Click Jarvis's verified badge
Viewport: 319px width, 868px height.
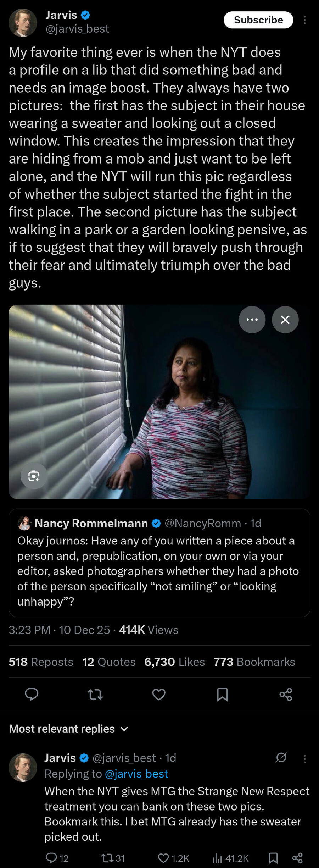[x=85, y=15]
